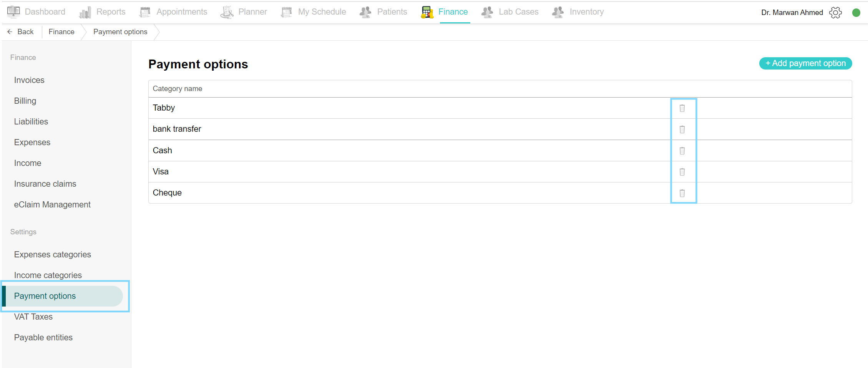Select the My Schedule tab
The height and width of the screenshot is (368, 868).
click(322, 12)
